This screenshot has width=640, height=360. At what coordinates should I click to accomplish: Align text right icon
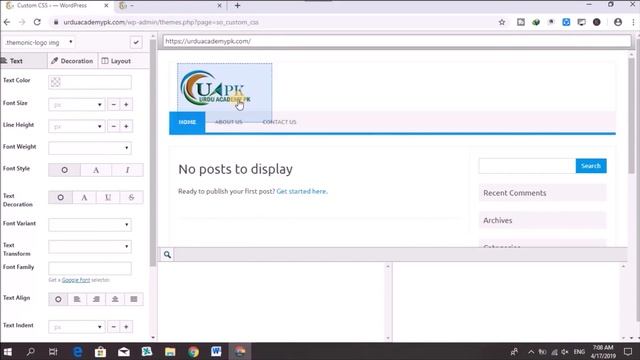click(96, 299)
